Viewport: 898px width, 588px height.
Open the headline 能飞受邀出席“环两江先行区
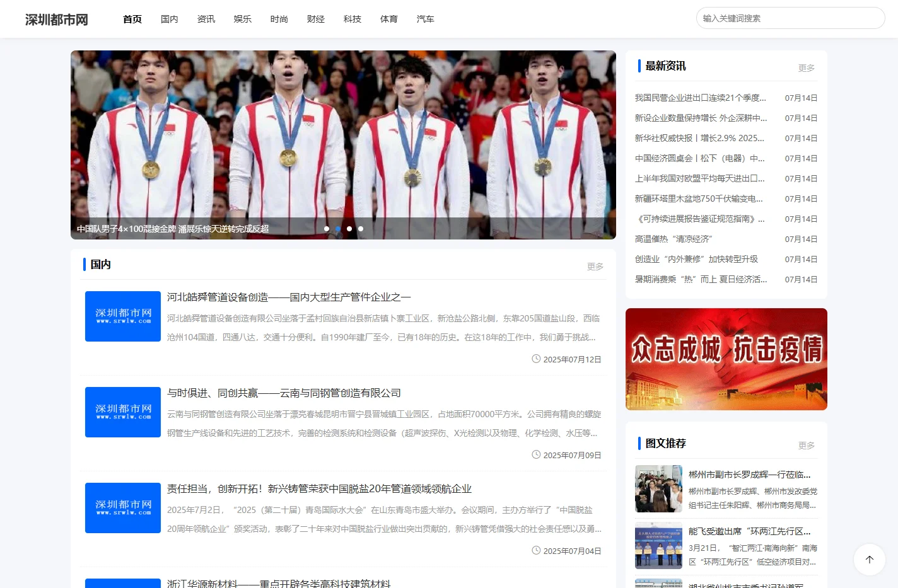(750, 531)
